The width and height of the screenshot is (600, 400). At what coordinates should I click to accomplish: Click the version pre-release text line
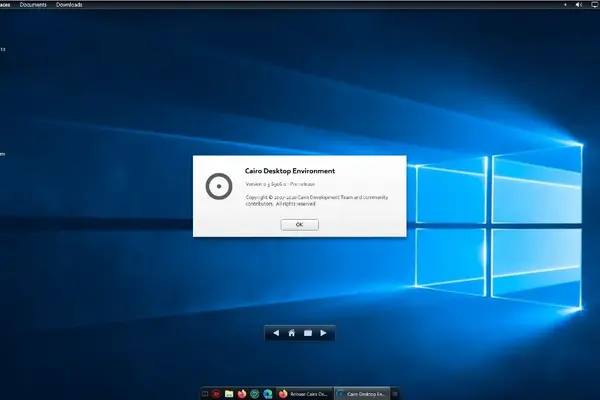point(280,184)
